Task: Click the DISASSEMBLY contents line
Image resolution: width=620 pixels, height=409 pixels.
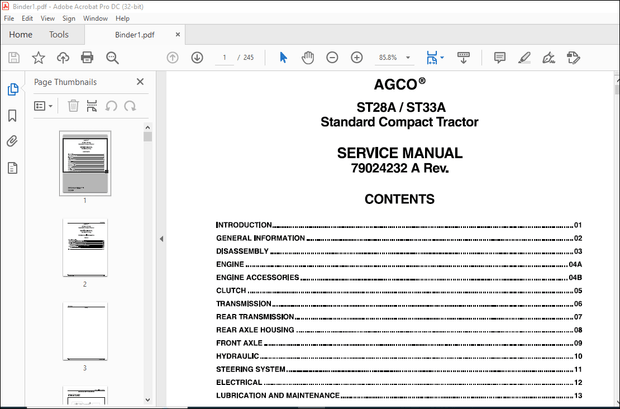Action: [399, 251]
